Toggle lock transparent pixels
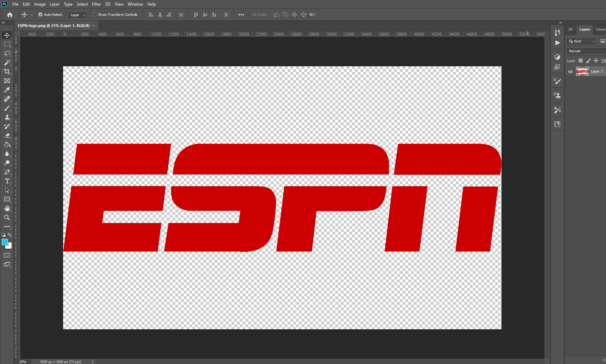This screenshot has width=606, height=364. pos(580,61)
